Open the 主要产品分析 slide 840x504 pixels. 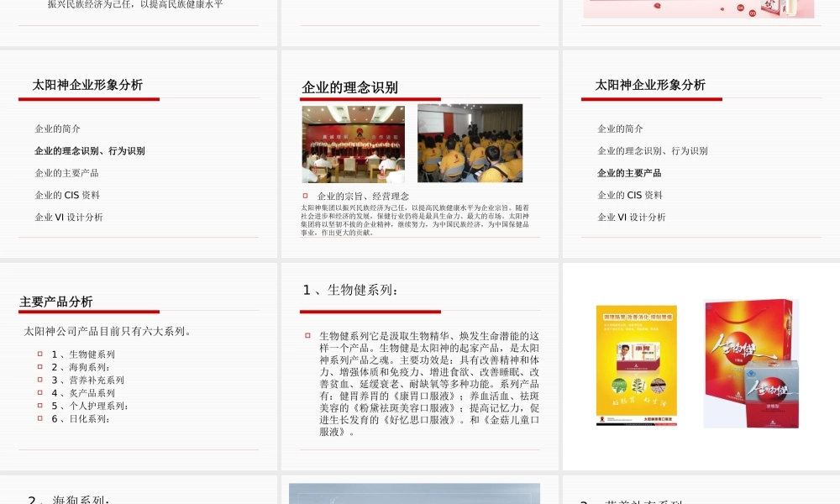pos(139,366)
